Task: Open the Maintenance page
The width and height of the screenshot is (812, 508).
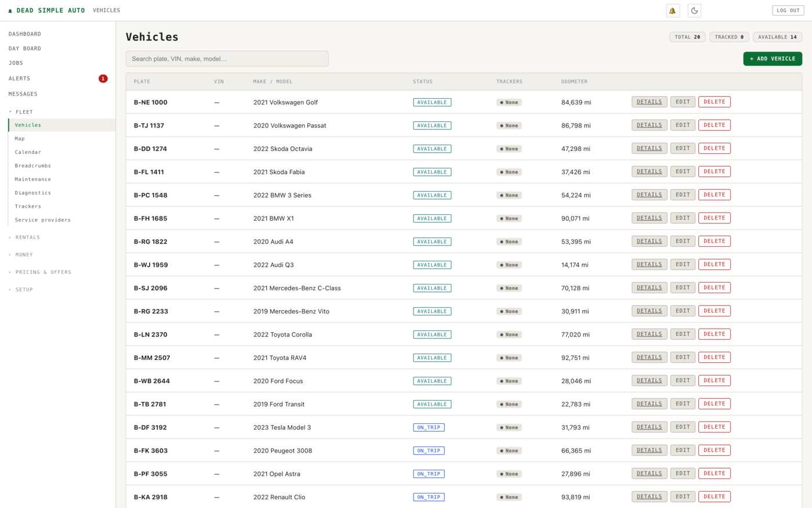Action: coord(33,179)
